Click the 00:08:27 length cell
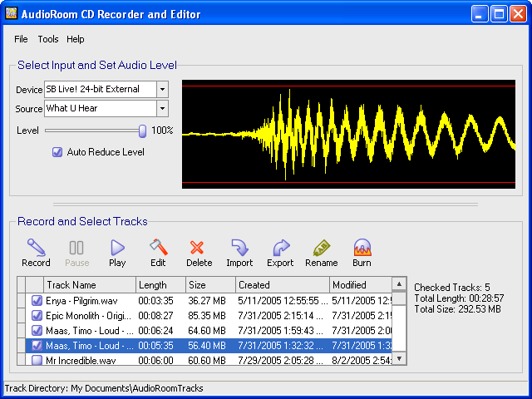The height and width of the screenshot is (399, 532). [155, 316]
